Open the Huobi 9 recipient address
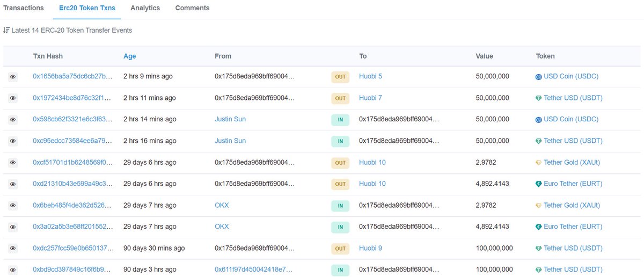The width and height of the screenshot is (644, 277). pyautogui.click(x=370, y=248)
